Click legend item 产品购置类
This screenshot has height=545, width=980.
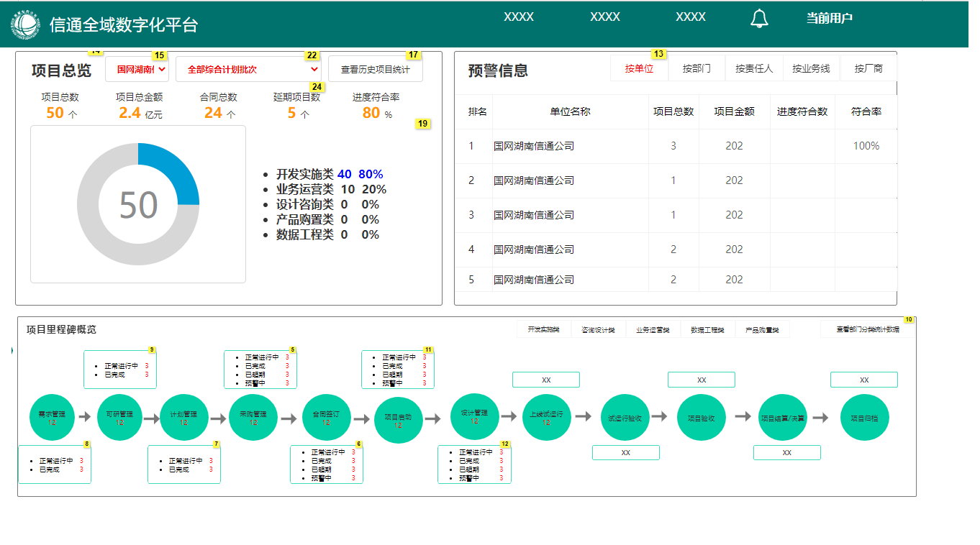click(x=327, y=219)
